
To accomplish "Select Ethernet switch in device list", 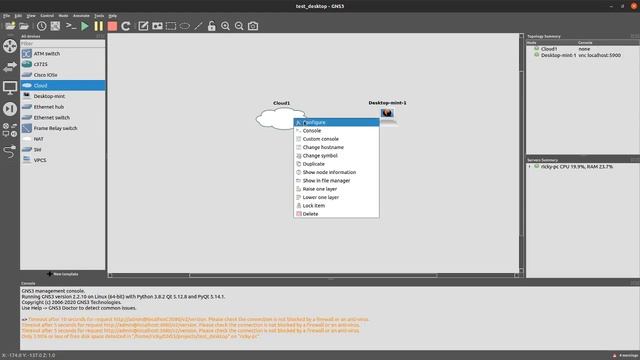I will tap(62, 118).
